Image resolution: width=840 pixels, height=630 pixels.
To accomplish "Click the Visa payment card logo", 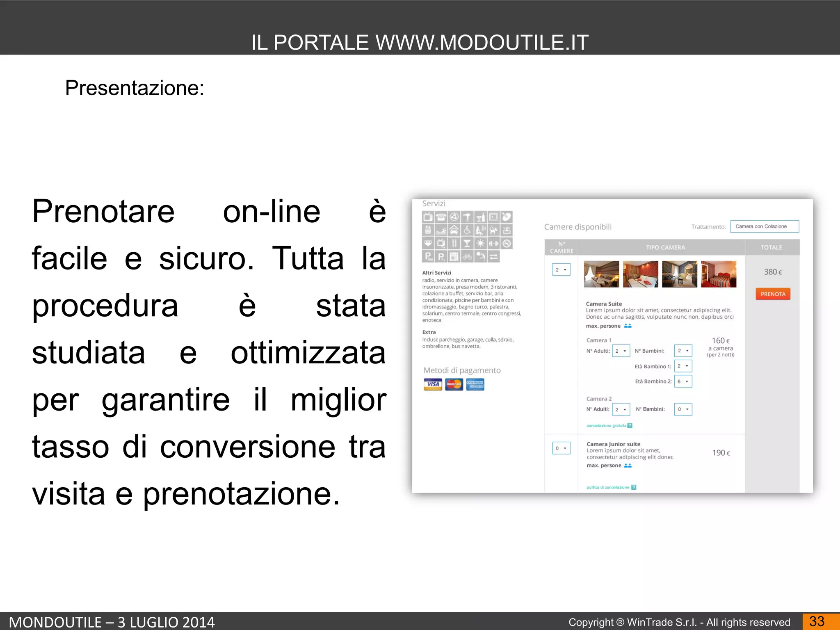I will point(433,384).
